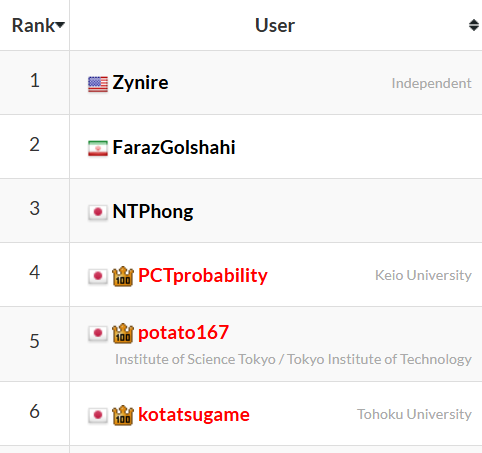Image resolution: width=482 pixels, height=453 pixels.
Task: Click the USA flag next to Zynire
Action: coord(98,84)
